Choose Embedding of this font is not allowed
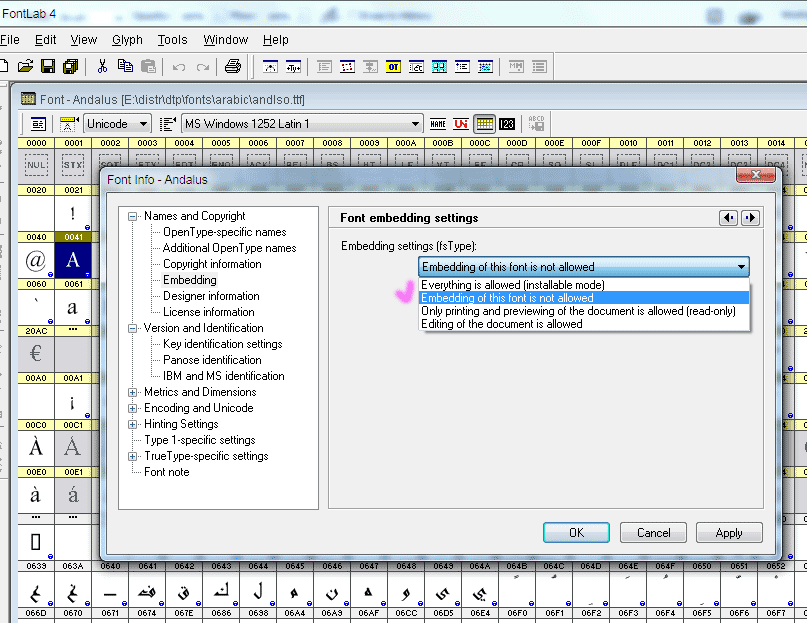Screen dimensions: 807x623 click(584, 298)
